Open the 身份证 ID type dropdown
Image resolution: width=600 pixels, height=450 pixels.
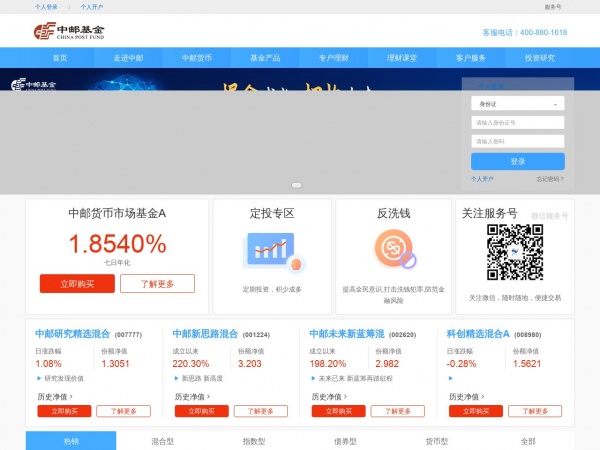tap(517, 104)
